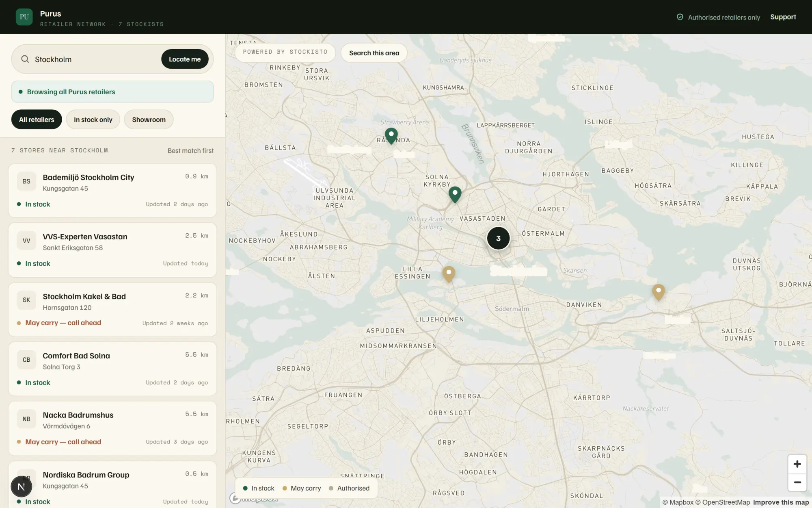Click the May carry legend entry
This screenshot has height=508, width=812.
tap(302, 488)
